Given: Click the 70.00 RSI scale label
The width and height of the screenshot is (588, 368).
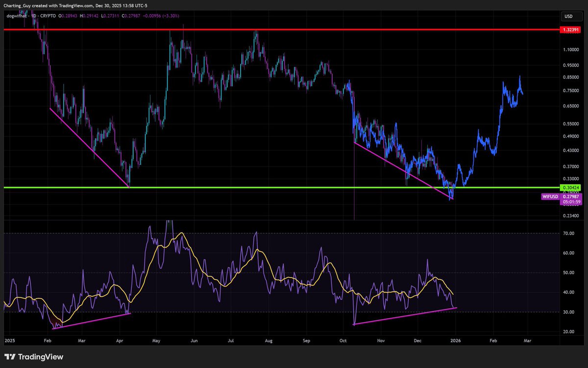Looking at the screenshot, I should pyautogui.click(x=569, y=234).
